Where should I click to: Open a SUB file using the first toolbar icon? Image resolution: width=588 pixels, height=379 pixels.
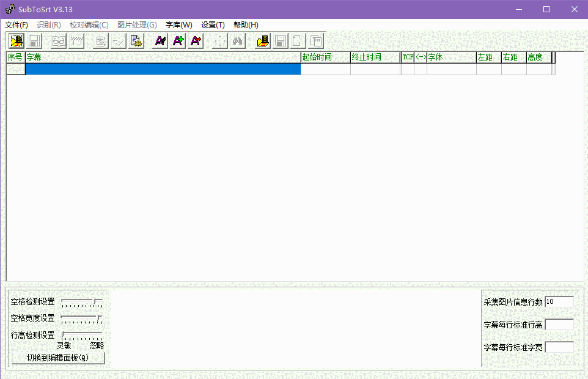tap(15, 40)
